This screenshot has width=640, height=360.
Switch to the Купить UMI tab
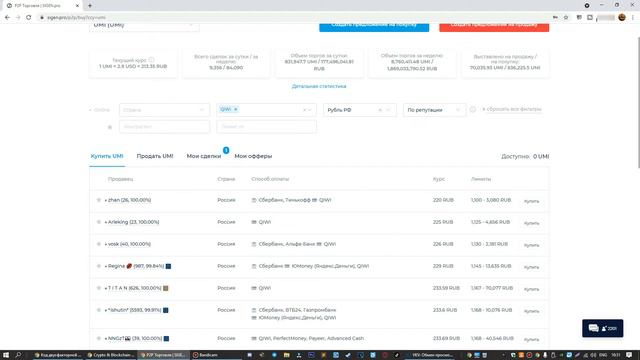point(107,156)
